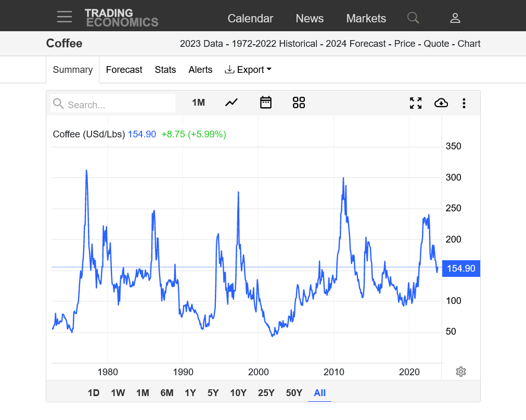Go to Markets in top navigation
Screen dimensions: 526x420
click(366, 18)
